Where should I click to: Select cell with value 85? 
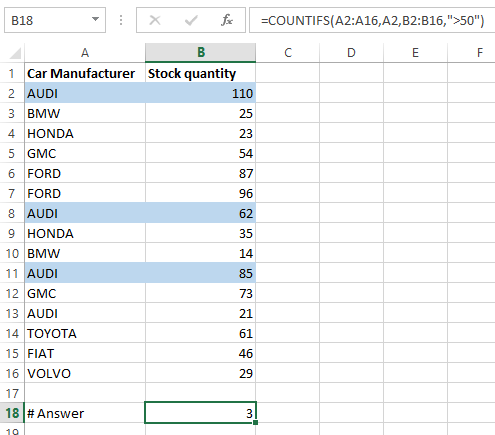201,273
